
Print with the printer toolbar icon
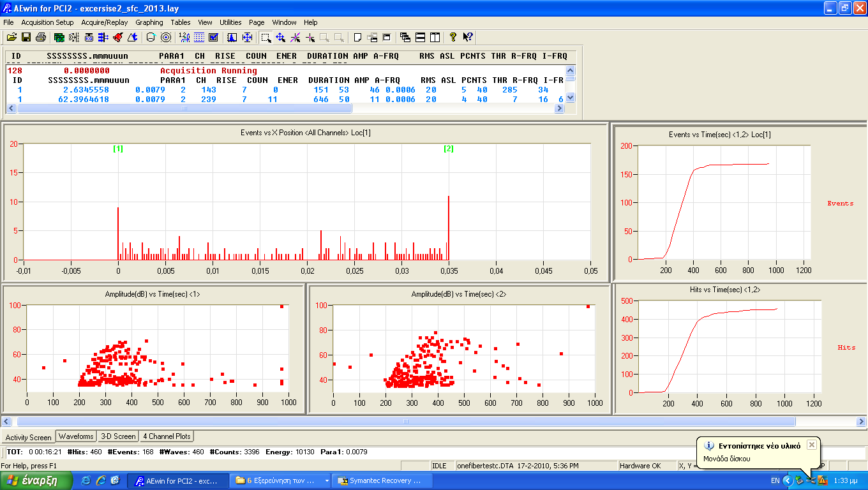41,37
